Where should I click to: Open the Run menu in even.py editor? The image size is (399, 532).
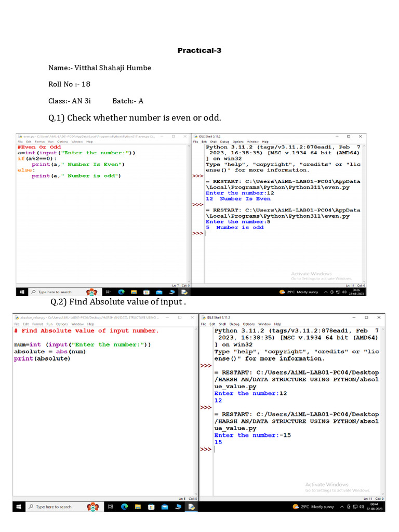(x=51, y=141)
